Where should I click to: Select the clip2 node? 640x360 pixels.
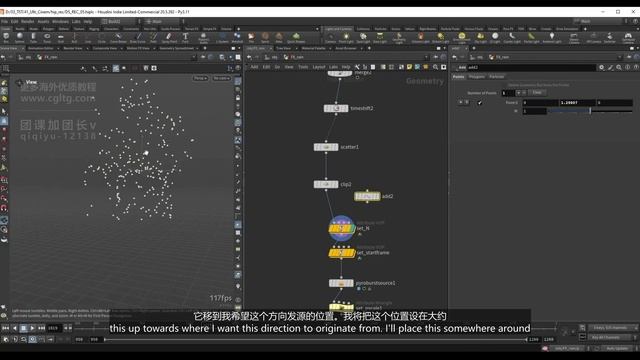(x=326, y=184)
